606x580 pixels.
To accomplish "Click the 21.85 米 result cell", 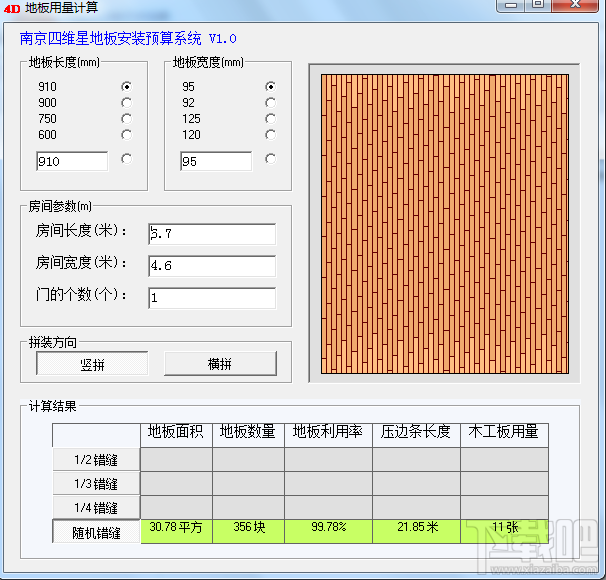I will click(x=417, y=532).
